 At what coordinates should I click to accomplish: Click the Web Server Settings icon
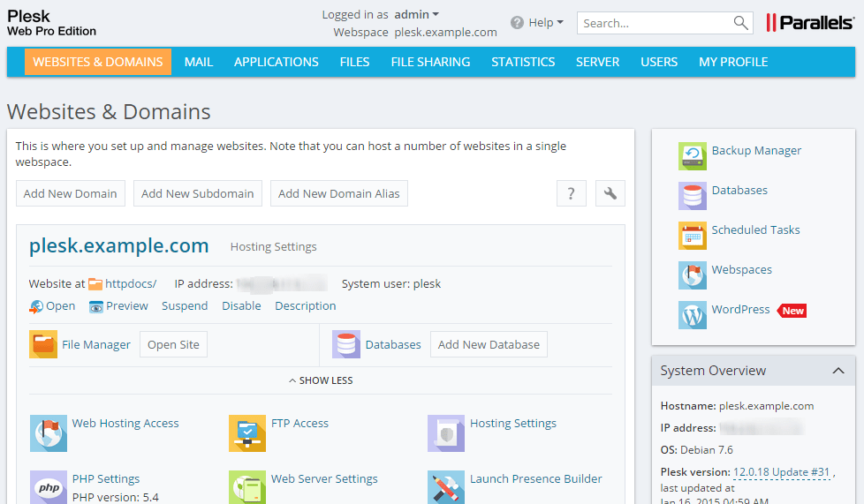click(247, 487)
